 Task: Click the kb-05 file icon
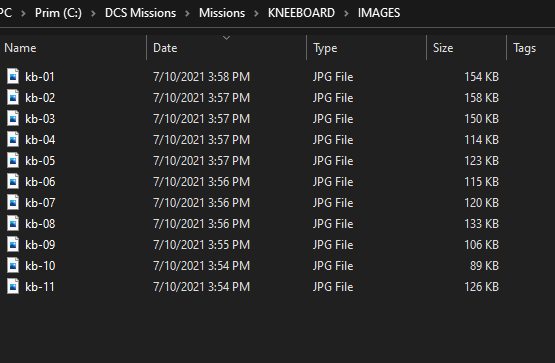pos(13,161)
